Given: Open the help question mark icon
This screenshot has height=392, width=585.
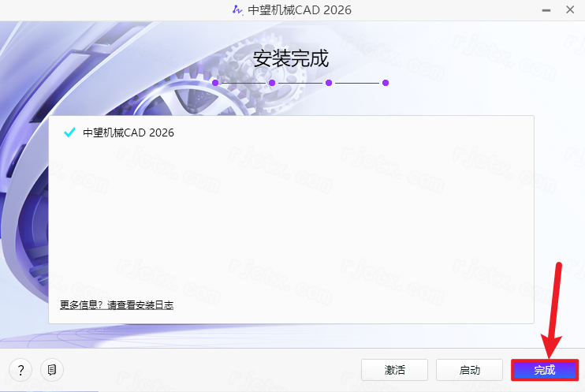Looking at the screenshot, I should 20,370.
